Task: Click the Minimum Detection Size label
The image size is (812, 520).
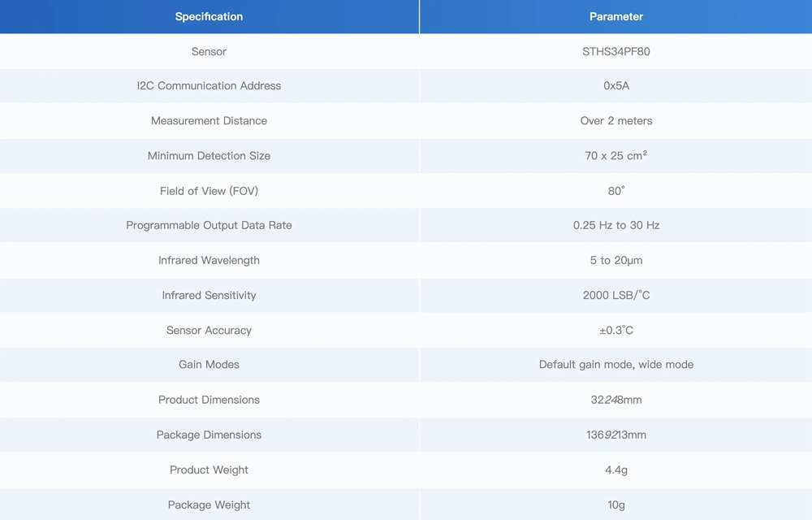Action: [x=209, y=156]
